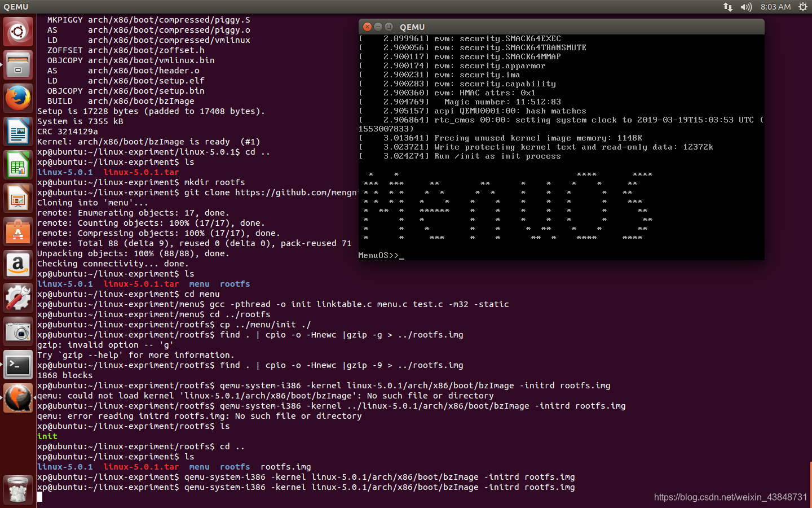Open Ubuntu Software Center from the dock
Image resolution: width=812 pixels, height=508 pixels.
coord(18,231)
